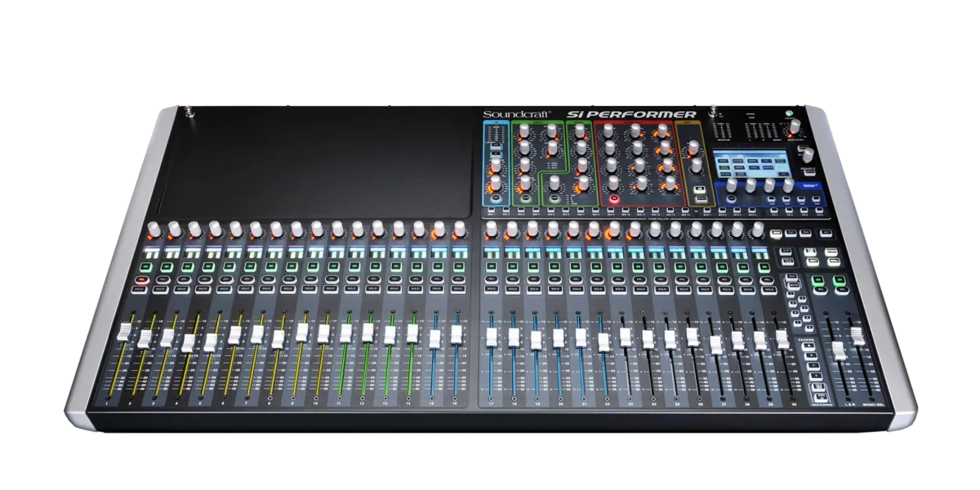Screen dimensions: 980x490
Task: Tap the green-lit button under the gate section
Action: (526, 197)
